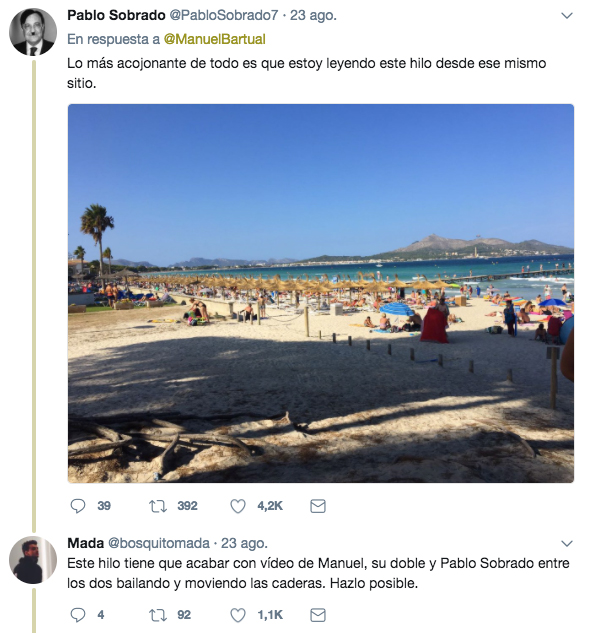Open the 23 ago. timestamp on Mada's tweet
Viewport: 590px width, 633px height.
[244, 543]
